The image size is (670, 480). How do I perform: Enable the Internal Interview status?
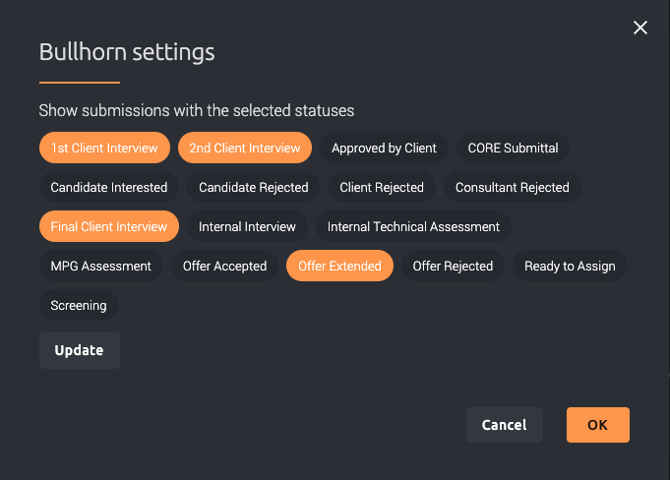point(247,226)
